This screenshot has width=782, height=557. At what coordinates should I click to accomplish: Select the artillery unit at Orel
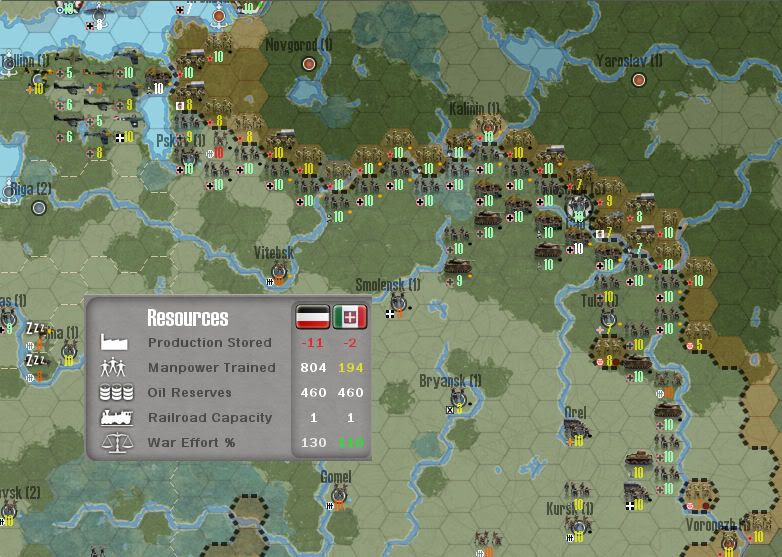click(x=580, y=430)
